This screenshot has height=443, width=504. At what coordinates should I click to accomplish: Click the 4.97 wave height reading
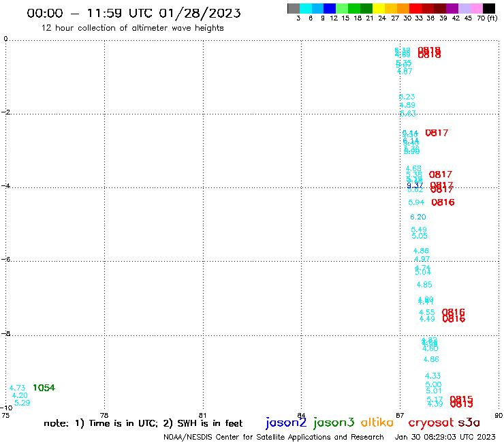[x=422, y=259]
